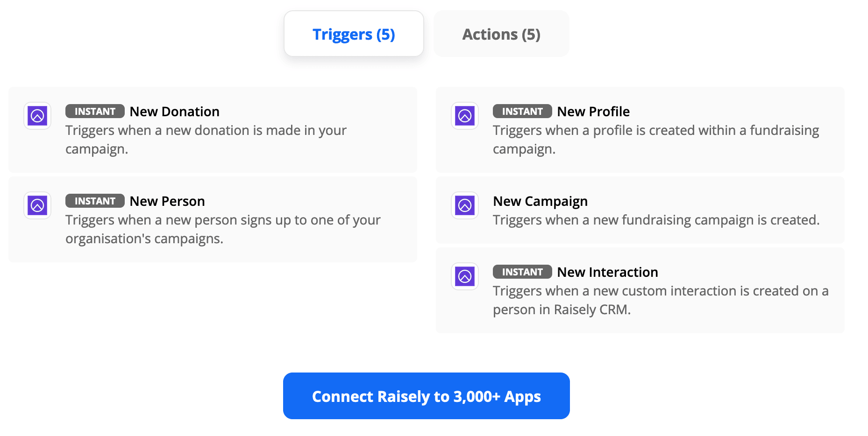Choose the New Interaction trigger title
The image size is (868, 436).
(x=607, y=272)
